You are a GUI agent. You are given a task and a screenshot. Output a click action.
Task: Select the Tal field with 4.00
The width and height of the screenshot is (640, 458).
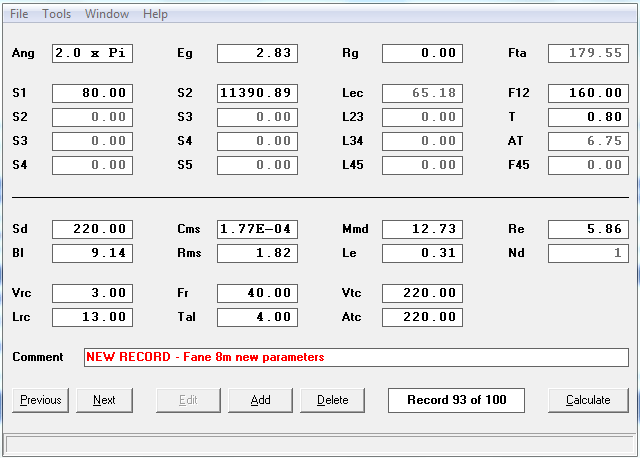coord(257,318)
